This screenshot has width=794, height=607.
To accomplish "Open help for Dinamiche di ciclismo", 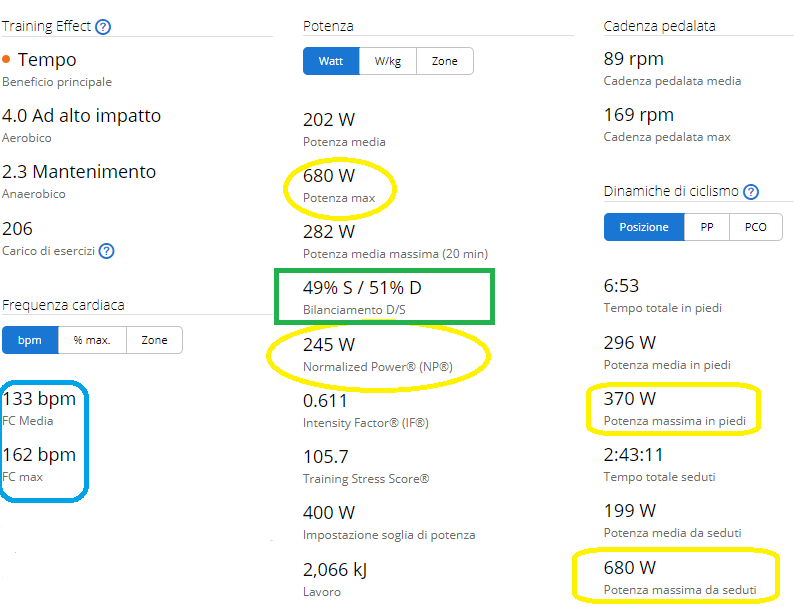I will [751, 192].
